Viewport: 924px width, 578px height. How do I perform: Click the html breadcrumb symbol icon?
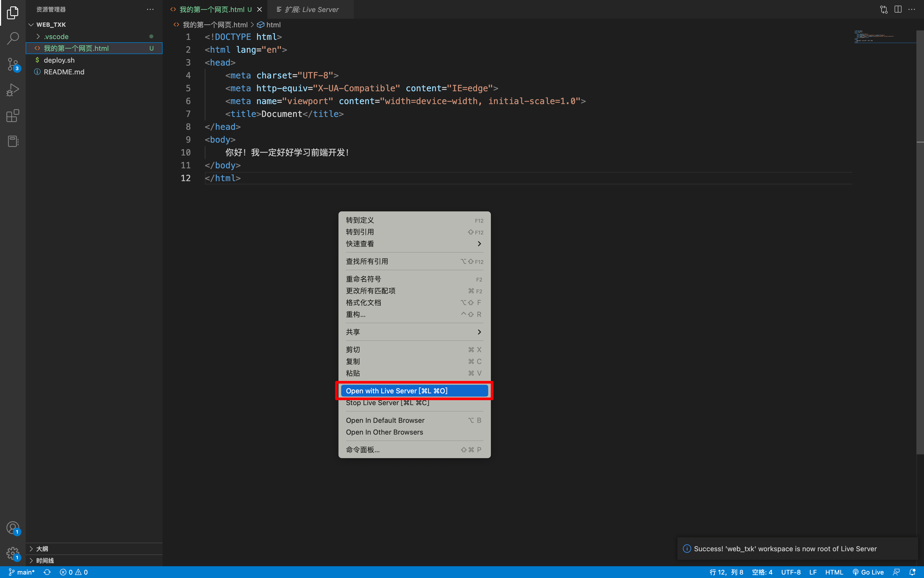[x=260, y=25]
